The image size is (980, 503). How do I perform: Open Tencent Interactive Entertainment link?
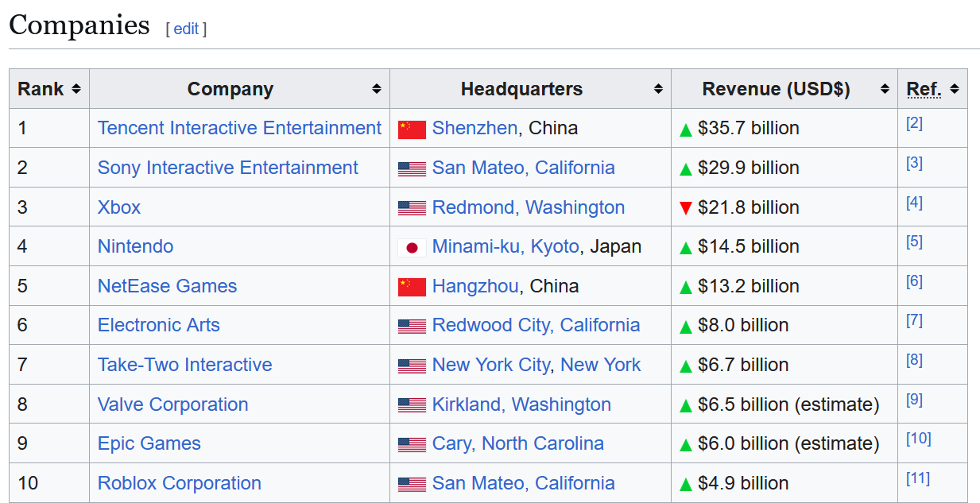point(239,128)
